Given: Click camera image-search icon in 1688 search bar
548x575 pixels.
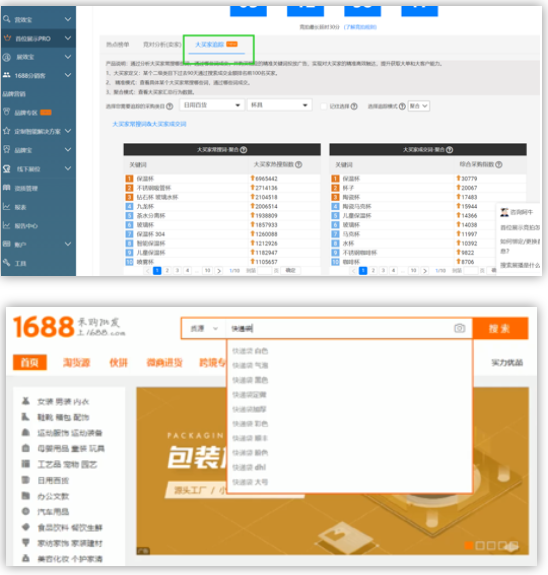Looking at the screenshot, I should coord(459,328).
